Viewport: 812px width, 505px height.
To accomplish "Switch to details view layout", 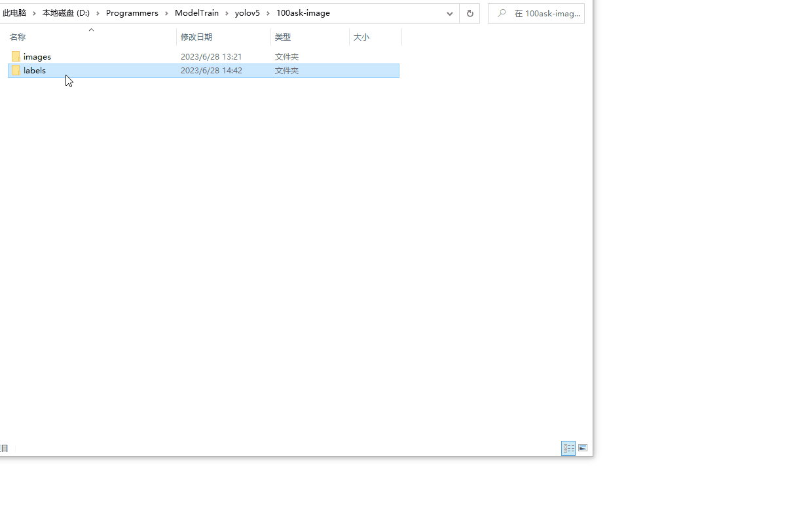I will click(x=568, y=448).
